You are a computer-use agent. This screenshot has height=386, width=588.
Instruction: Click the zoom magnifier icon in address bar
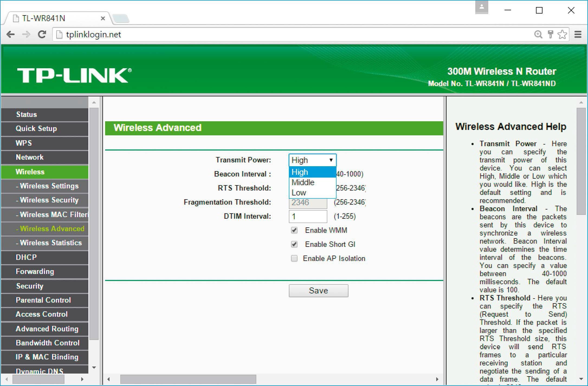pos(538,34)
